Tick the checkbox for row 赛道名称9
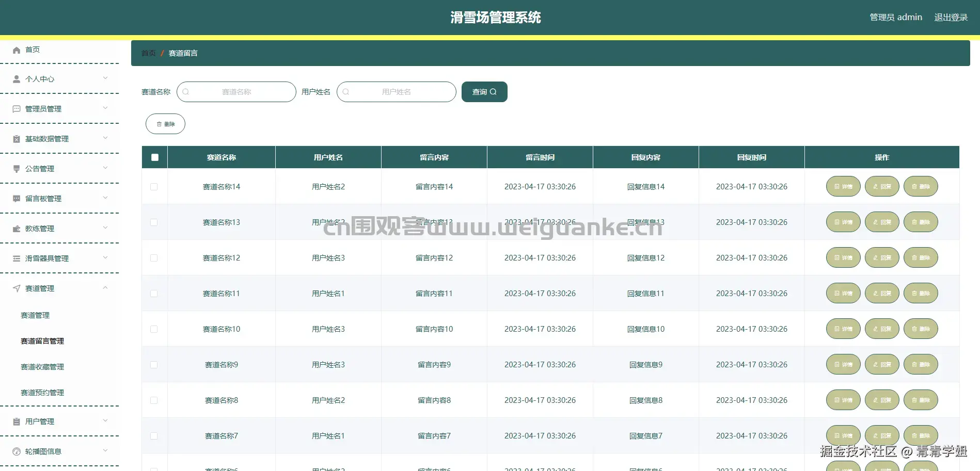The image size is (980, 471). (154, 365)
